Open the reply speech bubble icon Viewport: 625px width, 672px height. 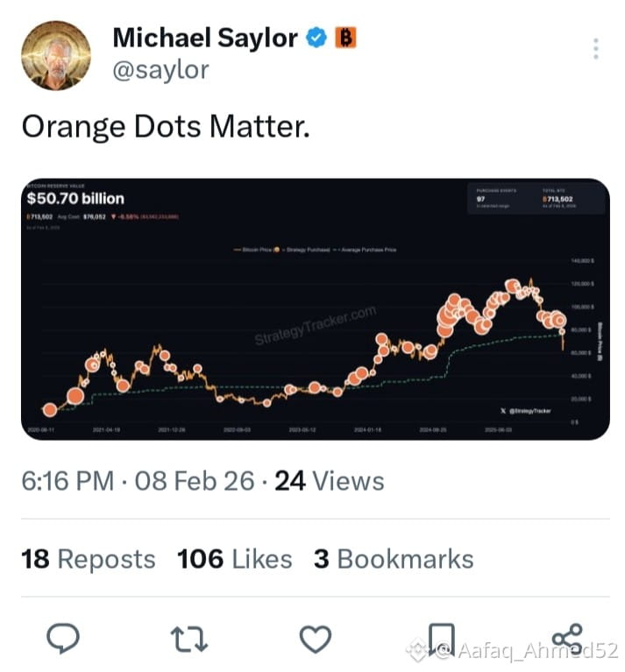[x=63, y=638]
